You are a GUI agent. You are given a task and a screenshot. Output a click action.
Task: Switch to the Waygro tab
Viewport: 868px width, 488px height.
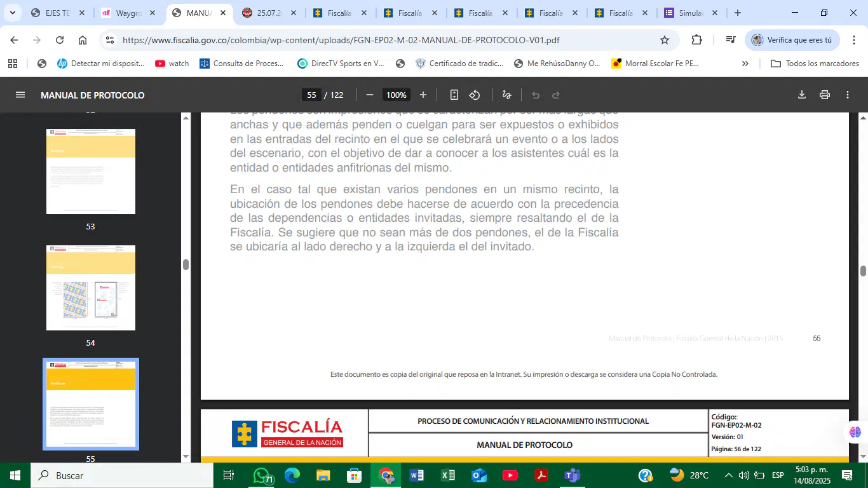tap(127, 13)
